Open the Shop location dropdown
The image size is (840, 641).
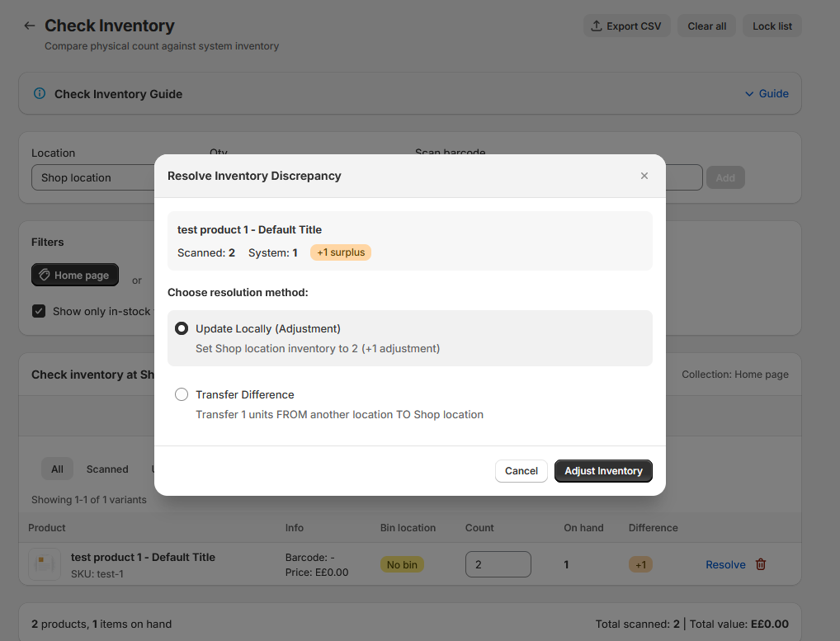[x=93, y=178]
